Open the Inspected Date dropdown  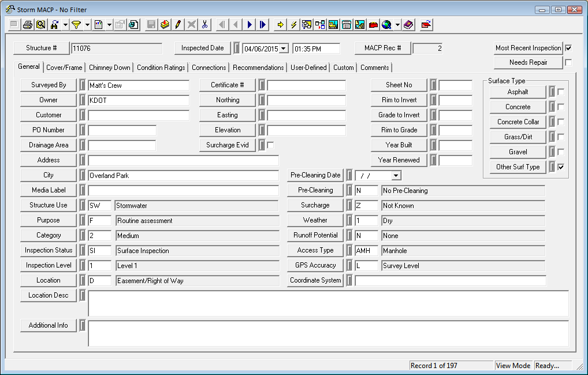tap(283, 49)
